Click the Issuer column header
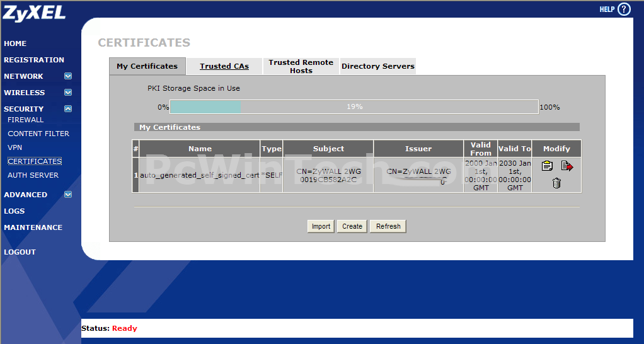 (x=418, y=149)
